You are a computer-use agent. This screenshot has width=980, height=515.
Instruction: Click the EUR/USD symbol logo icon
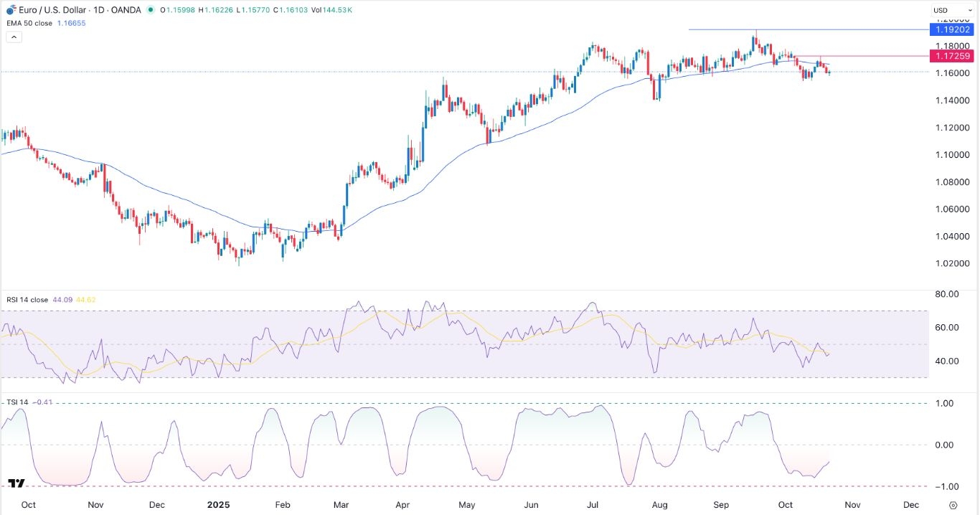coord(11,10)
